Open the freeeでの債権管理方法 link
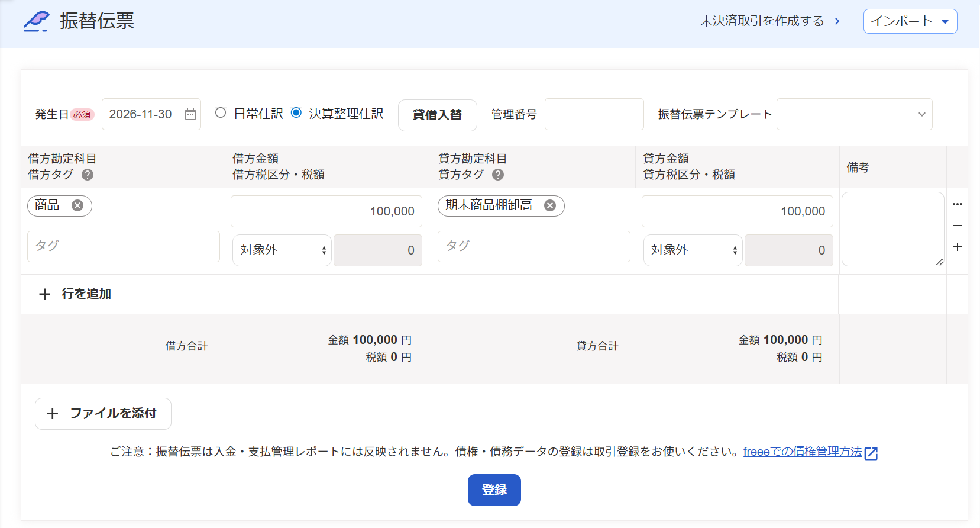This screenshot has height=528, width=980. [x=803, y=452]
